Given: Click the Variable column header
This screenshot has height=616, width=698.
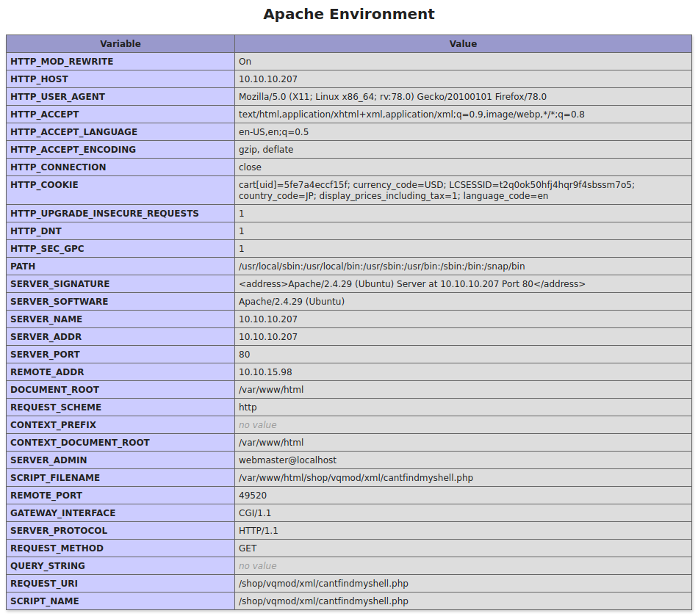Looking at the screenshot, I should (x=120, y=44).
